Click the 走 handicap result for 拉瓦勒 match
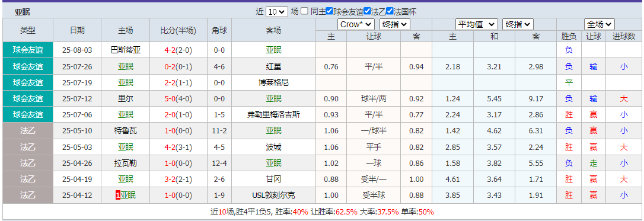 click(x=594, y=163)
